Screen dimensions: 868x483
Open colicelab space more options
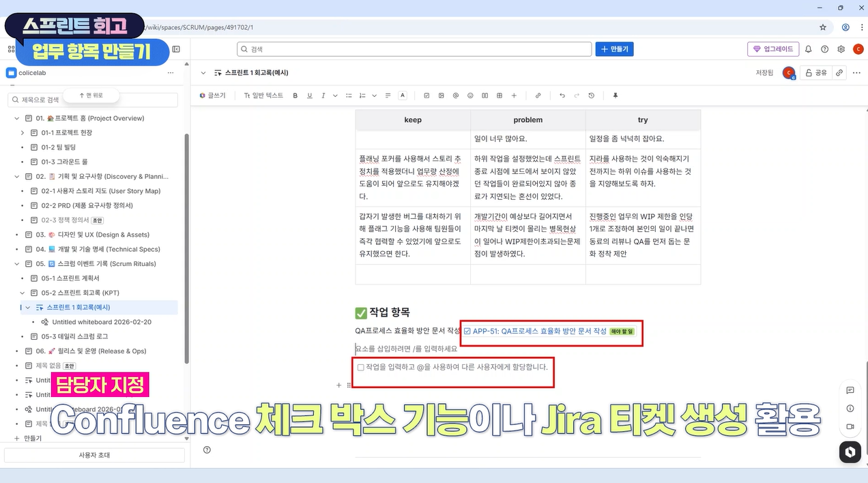pyautogui.click(x=171, y=72)
